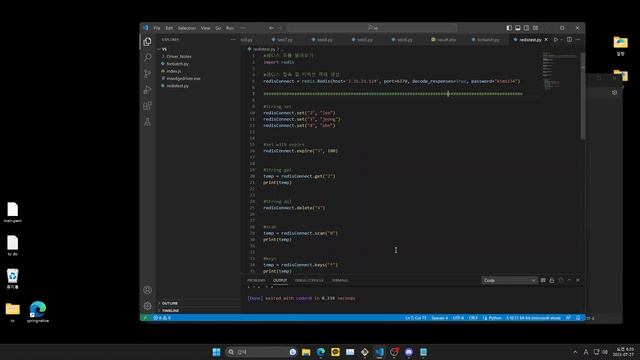The height and width of the screenshot is (360, 640).
Task: Open the Run and Debug view
Action: pos(147,90)
